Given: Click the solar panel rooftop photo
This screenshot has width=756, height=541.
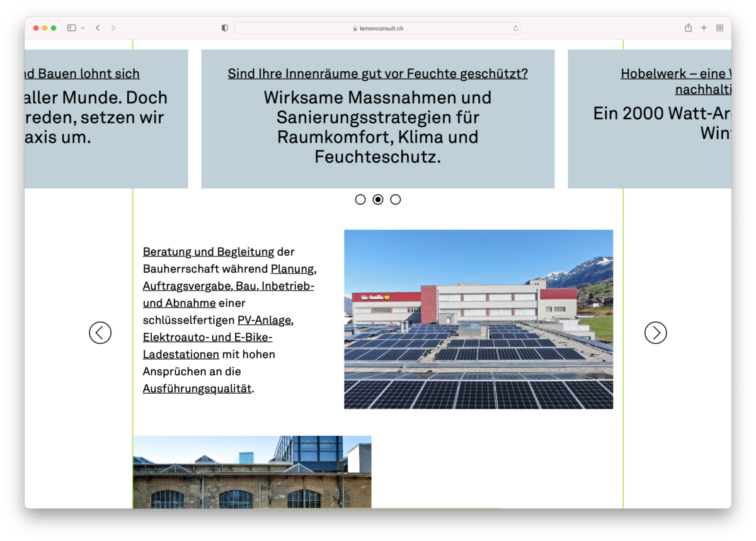Looking at the screenshot, I should click(x=478, y=319).
